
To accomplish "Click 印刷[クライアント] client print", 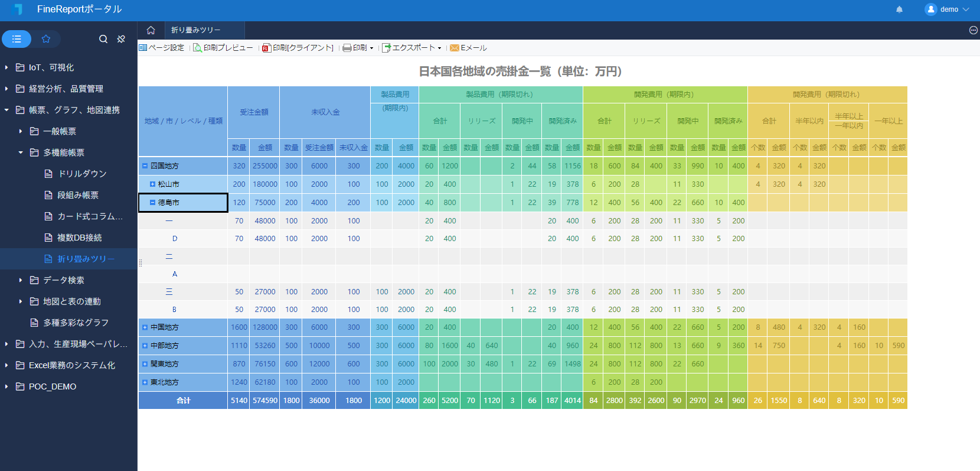I will pos(298,48).
